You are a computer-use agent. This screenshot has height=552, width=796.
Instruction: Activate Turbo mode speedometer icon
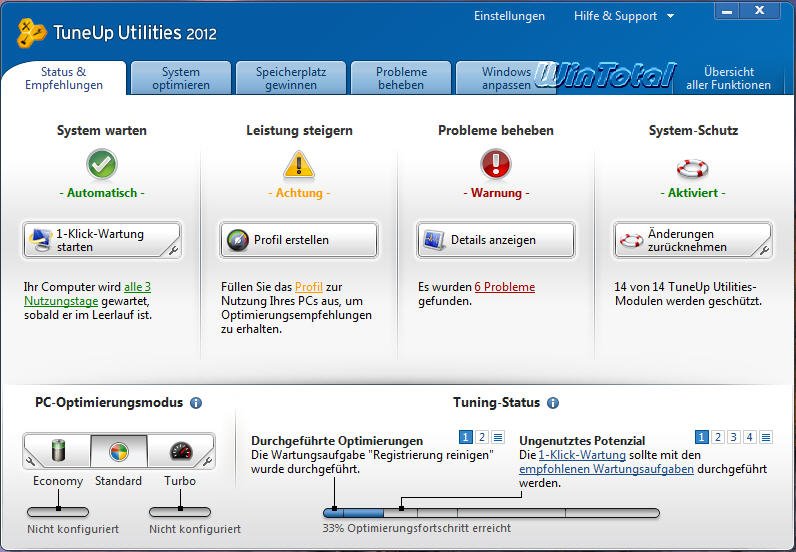pyautogui.click(x=181, y=450)
